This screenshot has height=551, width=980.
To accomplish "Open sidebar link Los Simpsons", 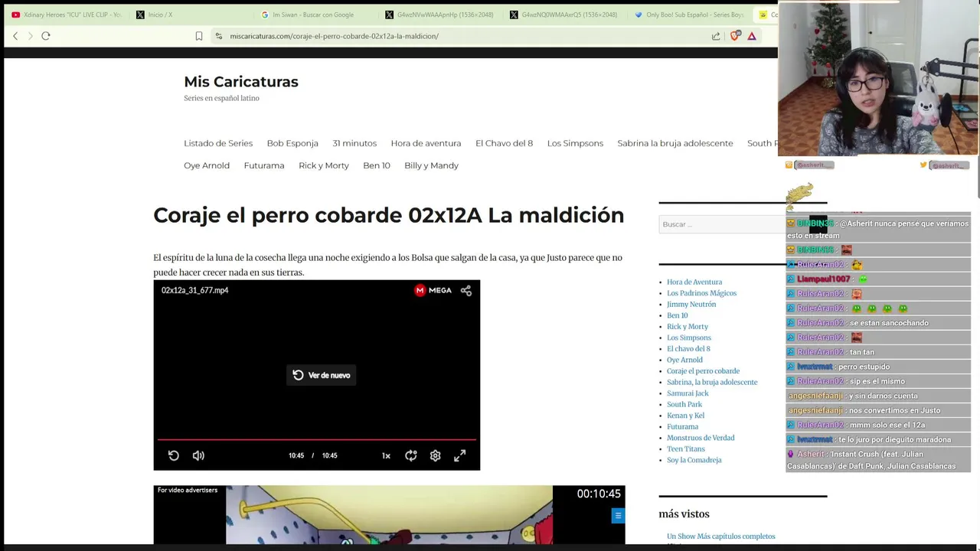I will tap(689, 337).
